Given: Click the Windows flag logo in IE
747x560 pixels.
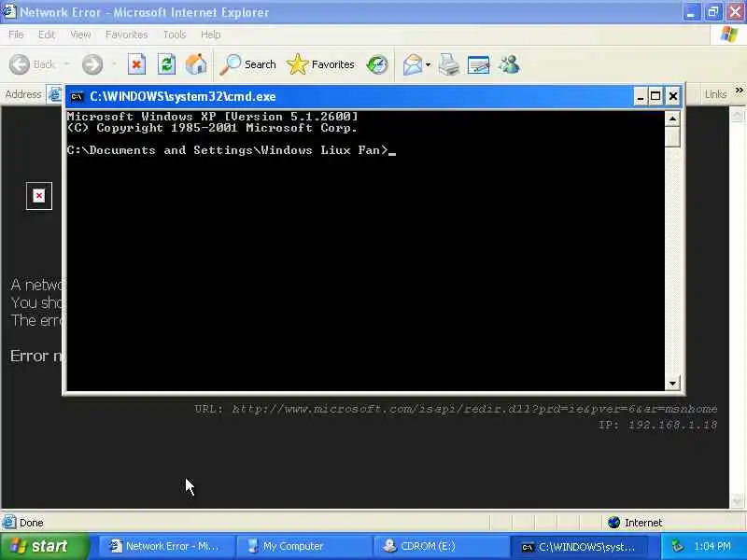Looking at the screenshot, I should pos(729,35).
